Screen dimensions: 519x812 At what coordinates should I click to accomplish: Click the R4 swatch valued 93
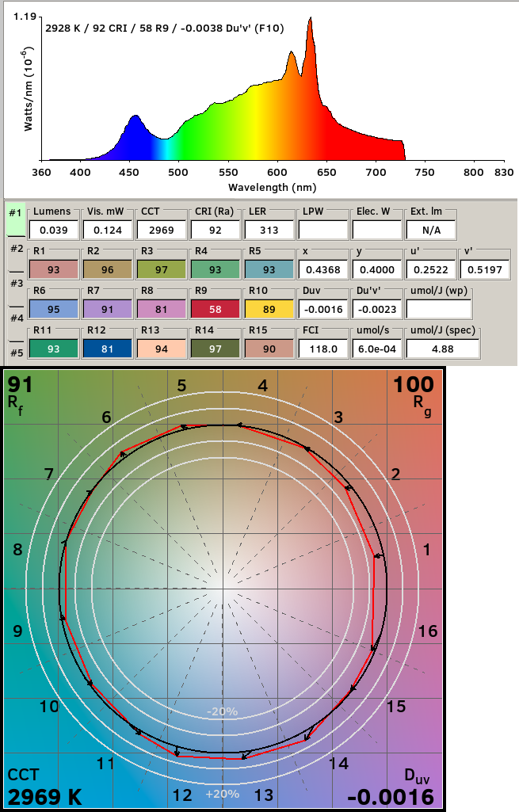coord(216,270)
